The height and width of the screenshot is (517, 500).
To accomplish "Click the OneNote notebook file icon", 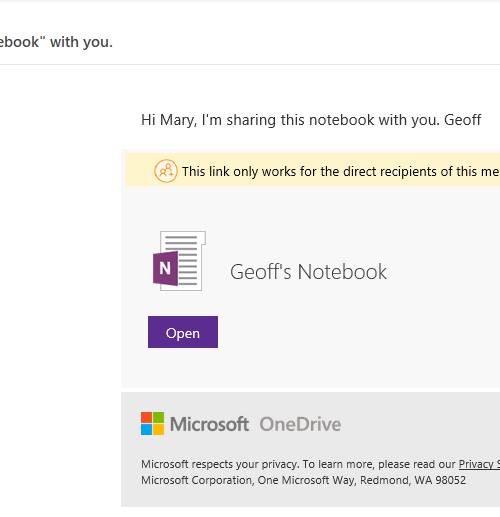I will [x=179, y=261].
